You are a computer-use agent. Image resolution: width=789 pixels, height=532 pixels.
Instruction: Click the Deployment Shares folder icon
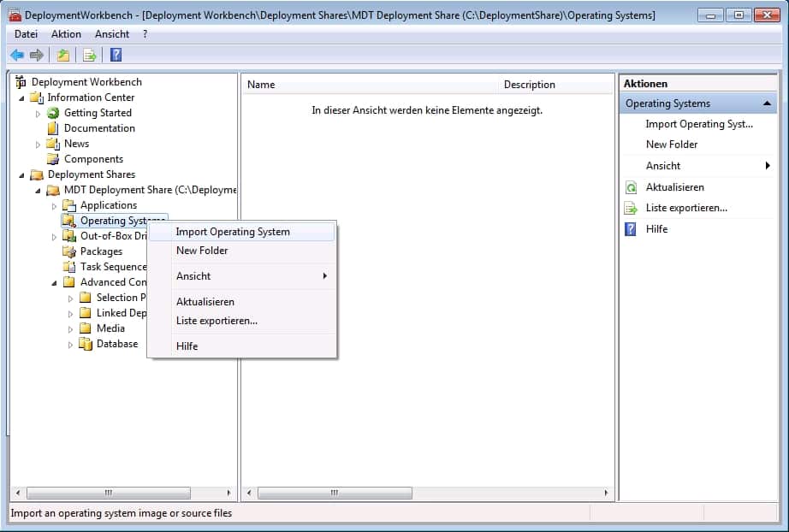coord(37,174)
